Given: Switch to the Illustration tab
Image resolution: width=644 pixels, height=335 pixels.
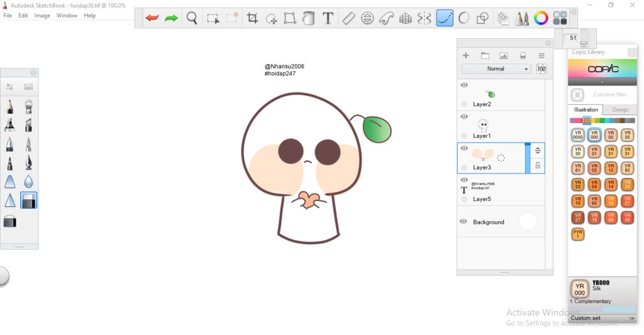Looking at the screenshot, I should point(586,109).
